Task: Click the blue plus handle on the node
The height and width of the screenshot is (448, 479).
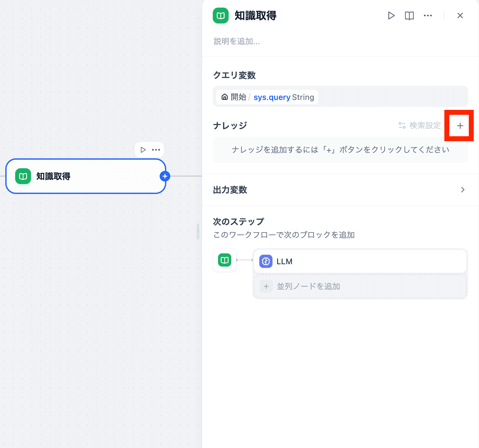Action: click(x=165, y=176)
